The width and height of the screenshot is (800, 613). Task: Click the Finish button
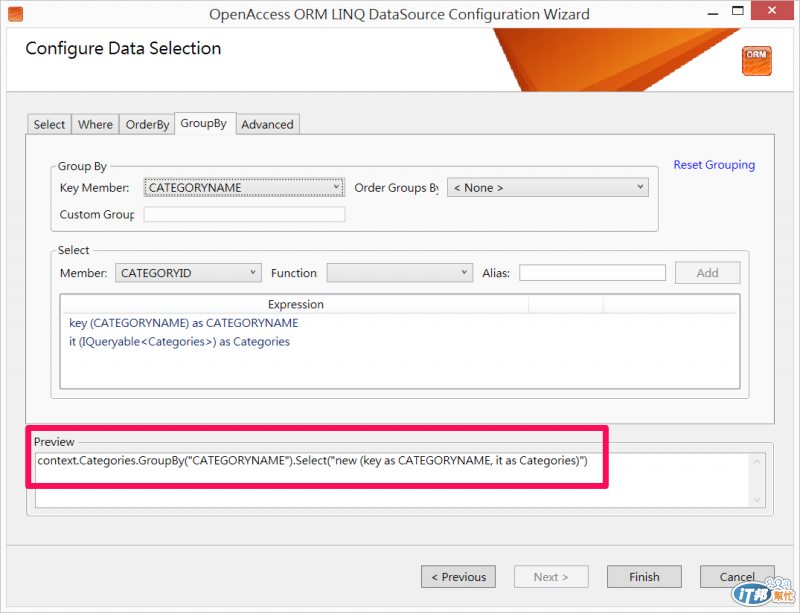644,577
